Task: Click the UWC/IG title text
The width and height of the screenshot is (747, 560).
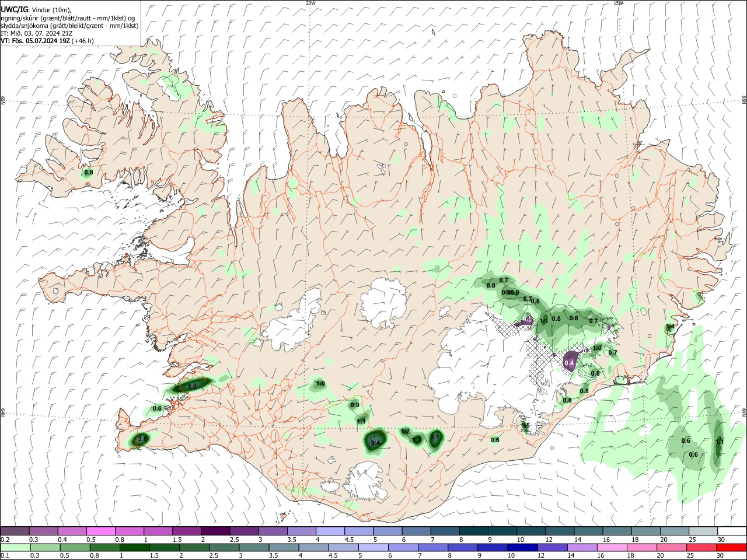Action: 13,9
